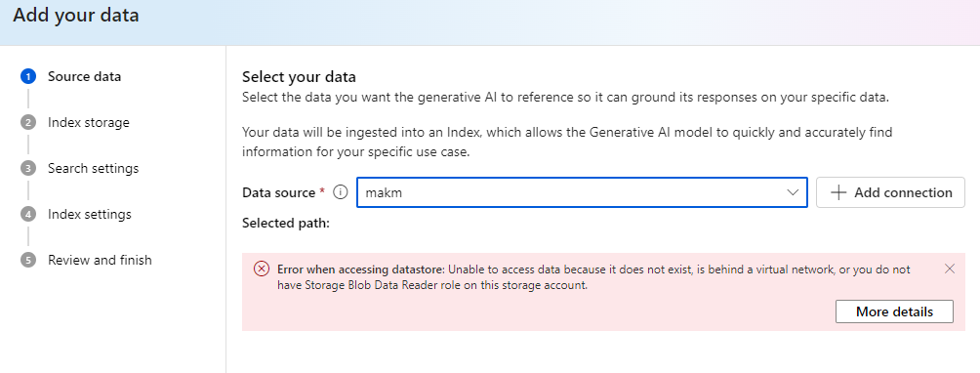The image size is (980, 373).
Task: Click the step 4 numbered circle icon
Action: pos(28,214)
